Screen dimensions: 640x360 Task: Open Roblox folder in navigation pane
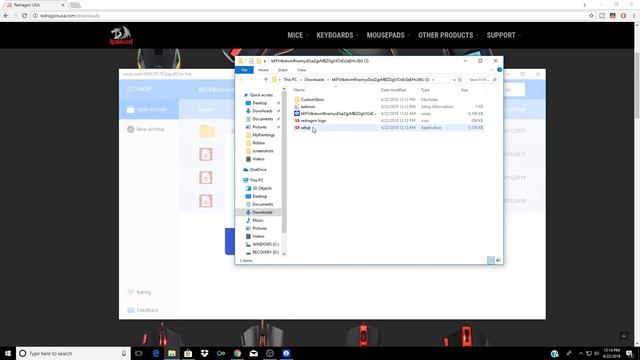tap(258, 143)
